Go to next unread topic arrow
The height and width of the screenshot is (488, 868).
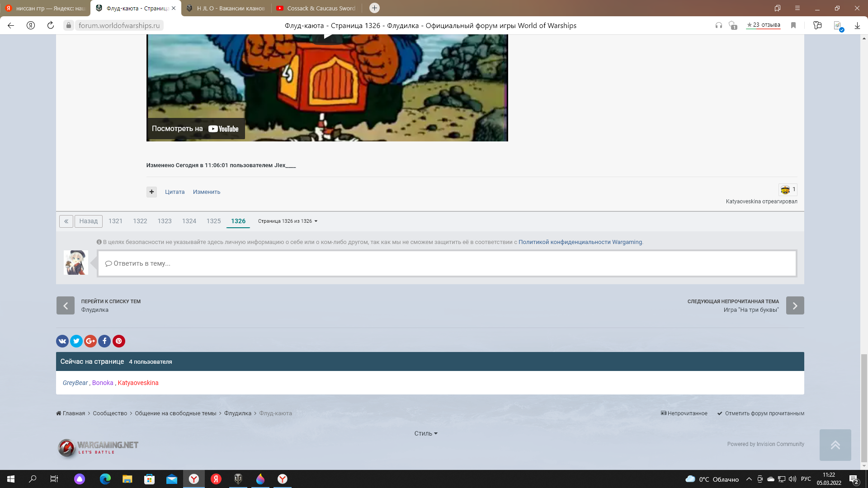click(795, 305)
